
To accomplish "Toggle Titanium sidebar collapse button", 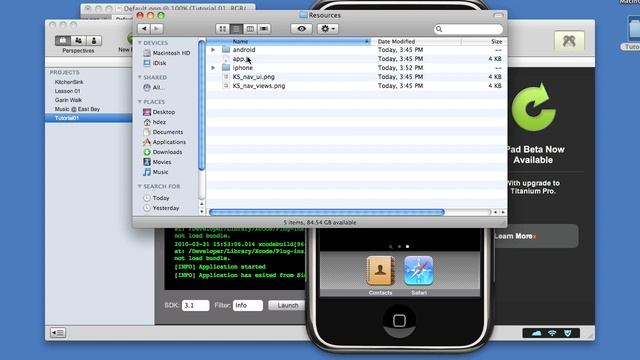I will [58, 333].
